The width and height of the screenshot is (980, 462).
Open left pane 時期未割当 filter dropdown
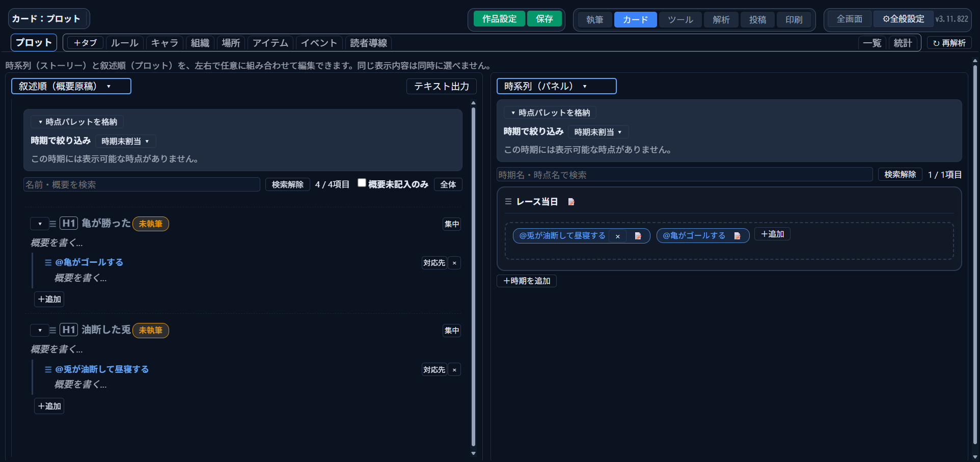tap(125, 141)
